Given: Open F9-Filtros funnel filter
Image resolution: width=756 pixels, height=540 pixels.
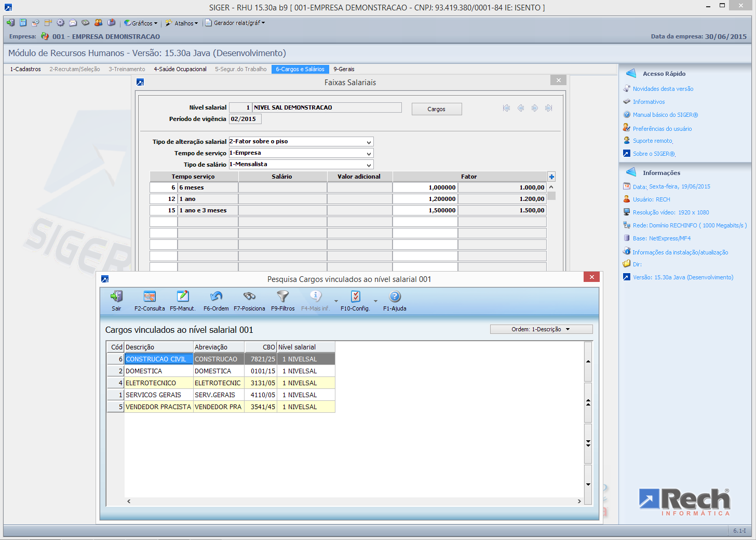Looking at the screenshot, I should [282, 297].
